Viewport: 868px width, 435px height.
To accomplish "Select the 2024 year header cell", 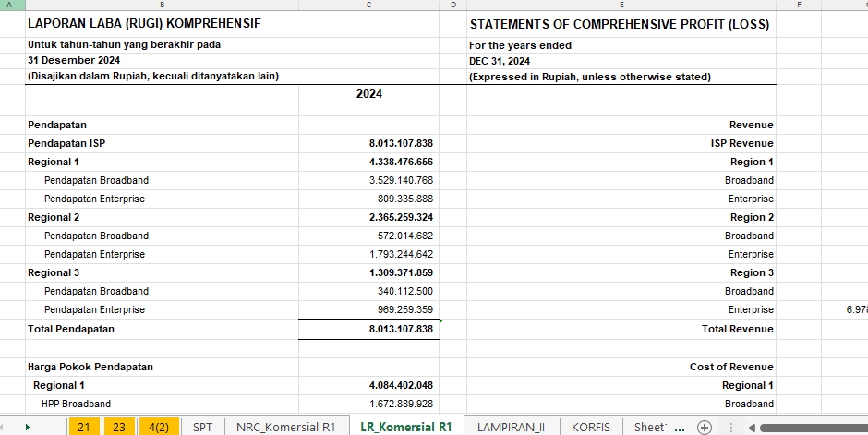I will 368,94.
